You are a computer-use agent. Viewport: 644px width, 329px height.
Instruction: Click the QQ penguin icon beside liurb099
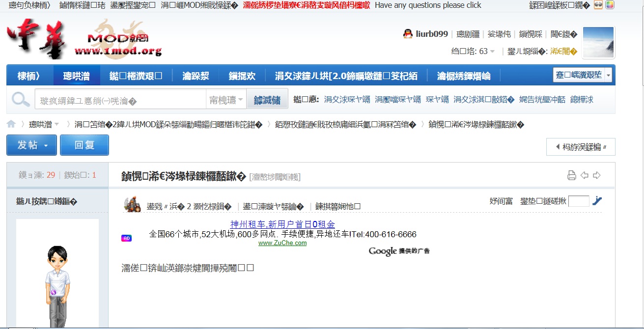pos(408,34)
